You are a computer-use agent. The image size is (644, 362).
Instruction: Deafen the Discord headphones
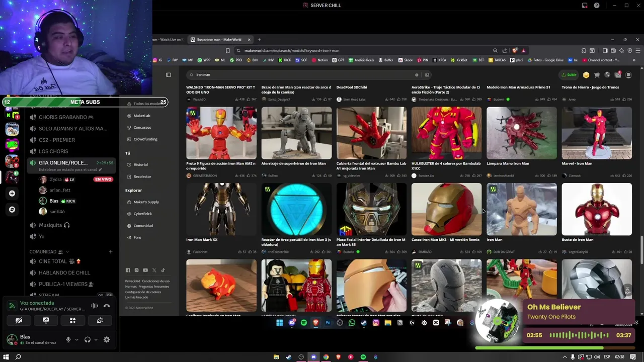[88, 340]
